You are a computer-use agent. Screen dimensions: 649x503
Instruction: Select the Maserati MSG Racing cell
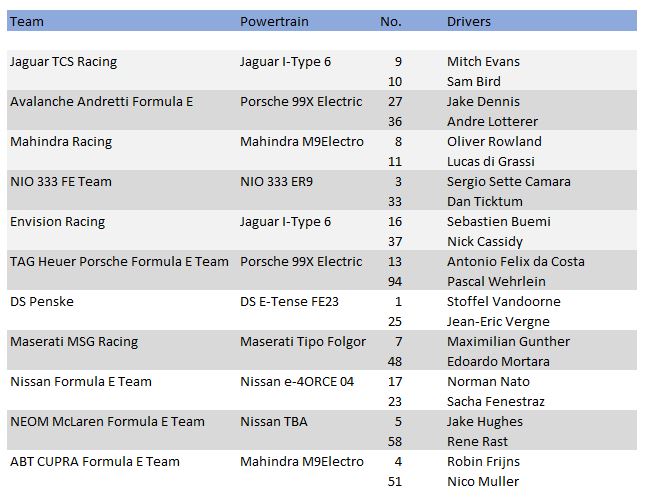tap(74, 341)
